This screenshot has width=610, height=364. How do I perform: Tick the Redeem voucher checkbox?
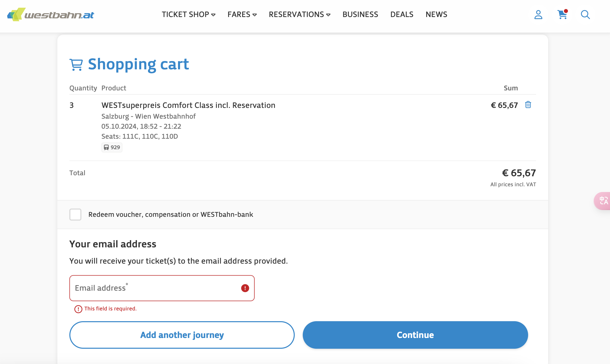[75, 215]
